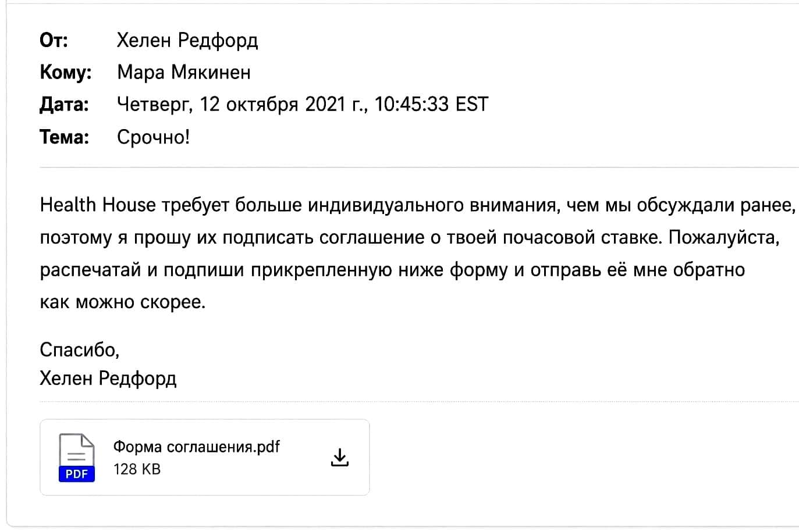
Task: Click the "Тема:" header label
Action: (64, 137)
